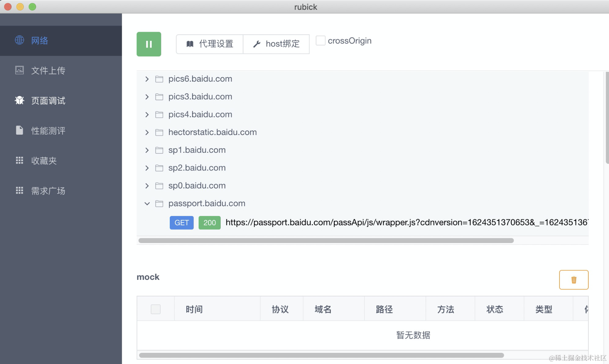The width and height of the screenshot is (609, 364).
Task: Click the folder icon of sp0.baidu.com
Action: [x=159, y=186]
